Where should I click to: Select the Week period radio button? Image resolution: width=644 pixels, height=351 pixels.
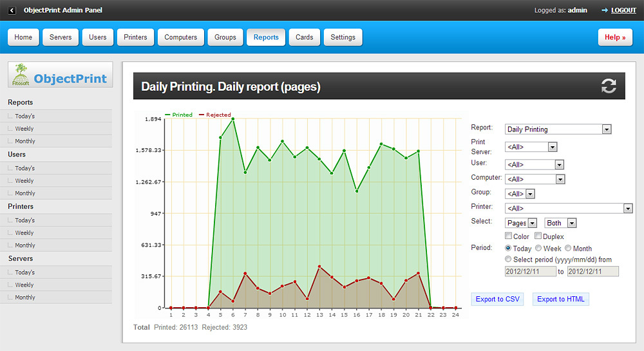538,249
